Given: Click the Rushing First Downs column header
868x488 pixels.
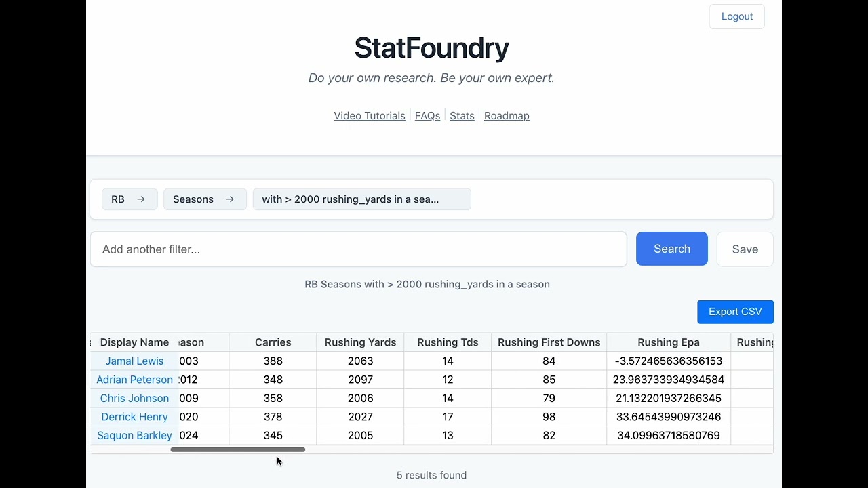Looking at the screenshot, I should click(549, 342).
